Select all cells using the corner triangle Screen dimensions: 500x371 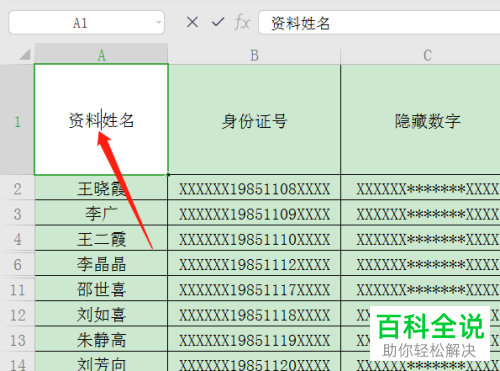coord(25,54)
